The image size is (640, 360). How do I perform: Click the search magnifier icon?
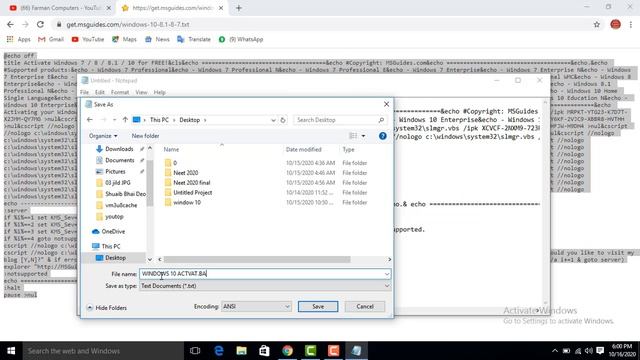[381, 120]
